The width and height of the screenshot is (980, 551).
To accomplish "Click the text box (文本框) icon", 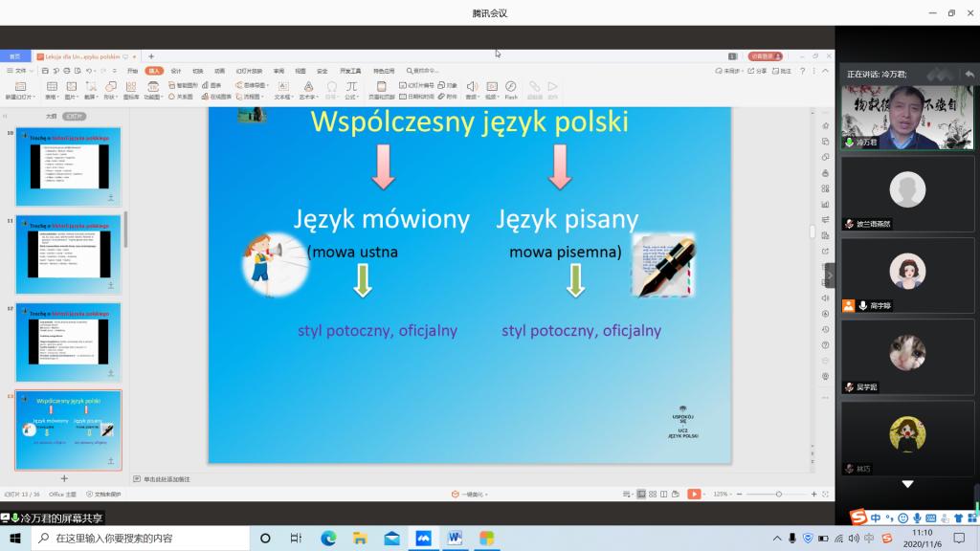I will [x=282, y=87].
